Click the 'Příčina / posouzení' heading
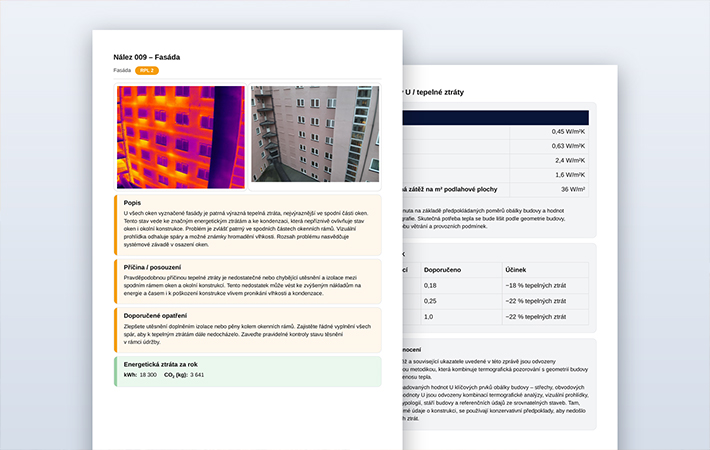Image resolution: width=710 pixels, height=450 pixels. click(x=152, y=267)
